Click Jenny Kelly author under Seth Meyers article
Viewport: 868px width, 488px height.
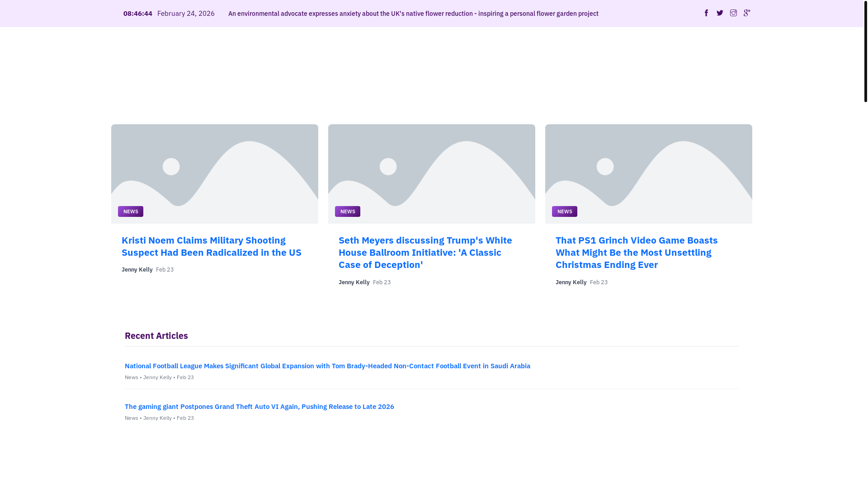[x=354, y=282]
